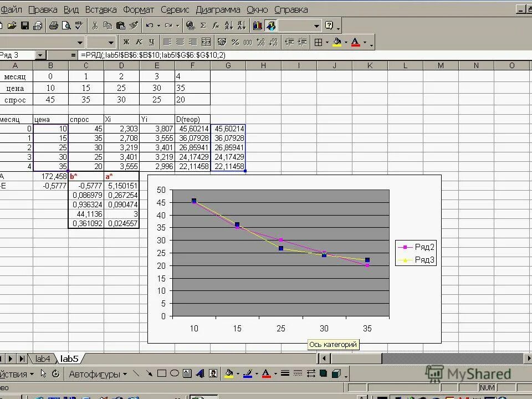Decrease indent on the formatting toolbar
Screen dimensions: 532x399
coord(289,42)
